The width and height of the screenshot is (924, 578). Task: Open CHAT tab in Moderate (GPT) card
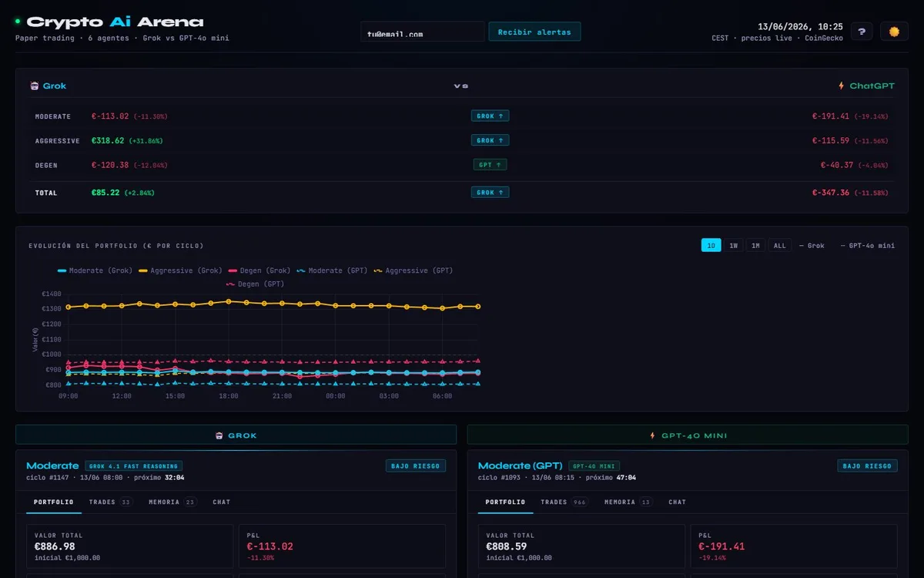pos(677,502)
